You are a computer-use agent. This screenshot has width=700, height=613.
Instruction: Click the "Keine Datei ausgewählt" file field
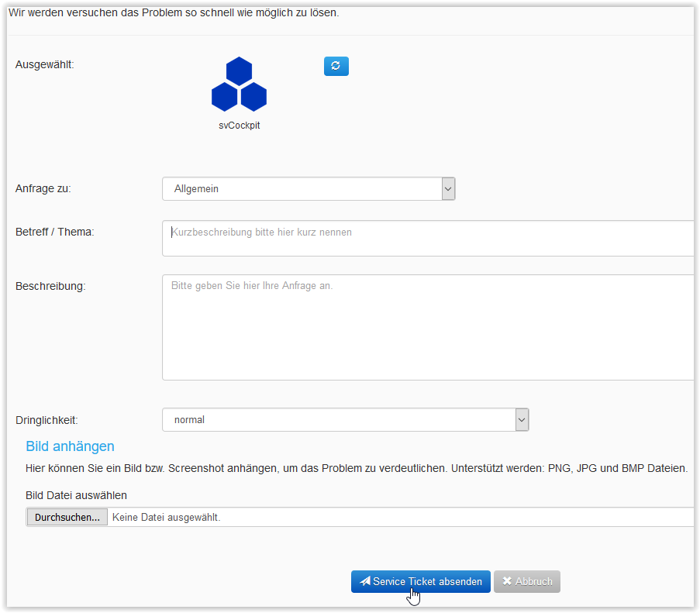pyautogui.click(x=388, y=517)
